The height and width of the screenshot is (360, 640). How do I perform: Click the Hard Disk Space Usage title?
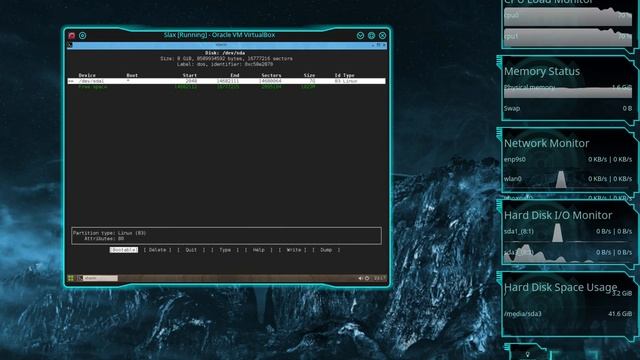[560, 287]
